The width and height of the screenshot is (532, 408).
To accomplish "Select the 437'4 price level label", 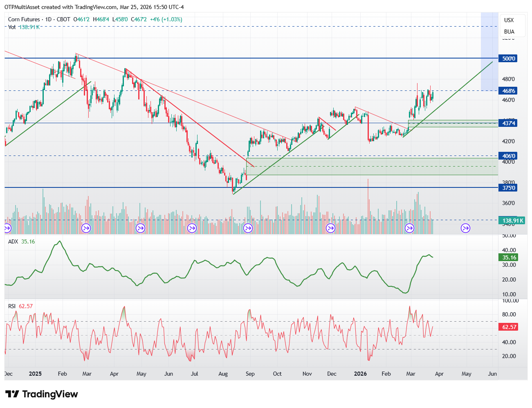I will (508, 123).
